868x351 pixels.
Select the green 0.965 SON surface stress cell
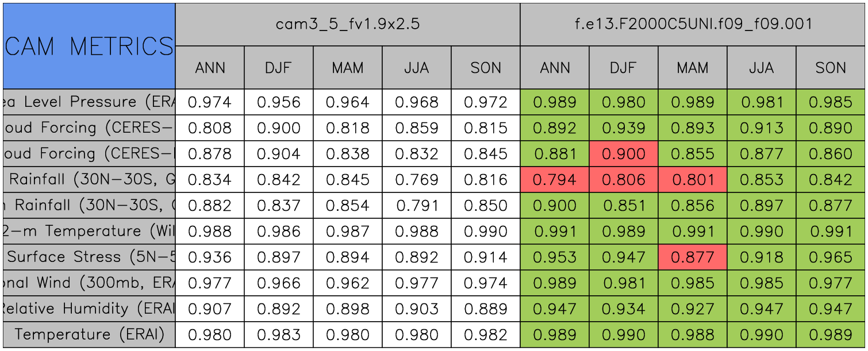(x=831, y=257)
